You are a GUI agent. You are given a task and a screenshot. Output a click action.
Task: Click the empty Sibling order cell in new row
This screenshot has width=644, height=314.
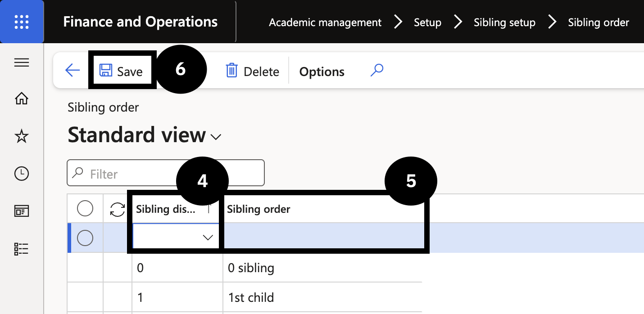coord(324,238)
